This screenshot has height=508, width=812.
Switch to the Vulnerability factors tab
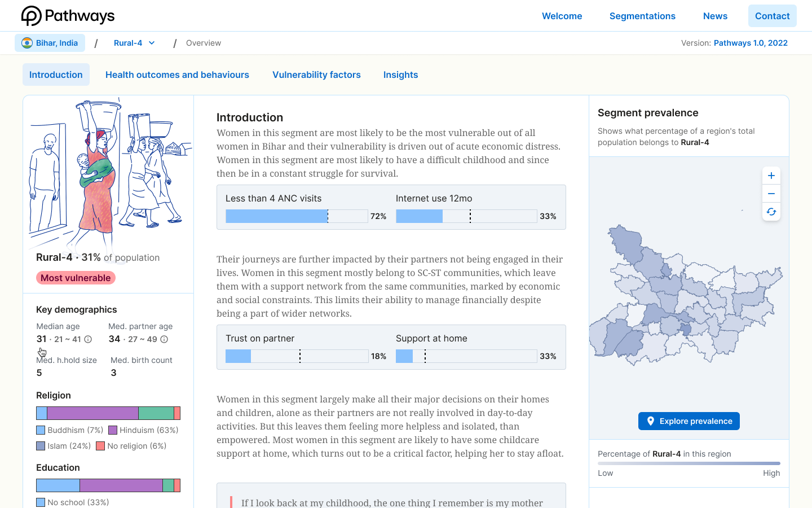coord(316,75)
